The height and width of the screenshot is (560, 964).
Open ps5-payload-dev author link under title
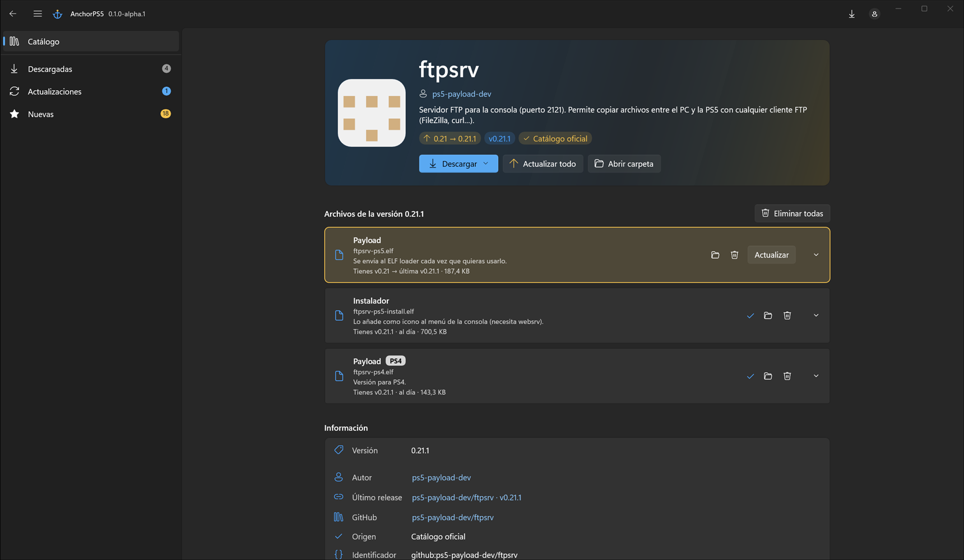point(461,94)
